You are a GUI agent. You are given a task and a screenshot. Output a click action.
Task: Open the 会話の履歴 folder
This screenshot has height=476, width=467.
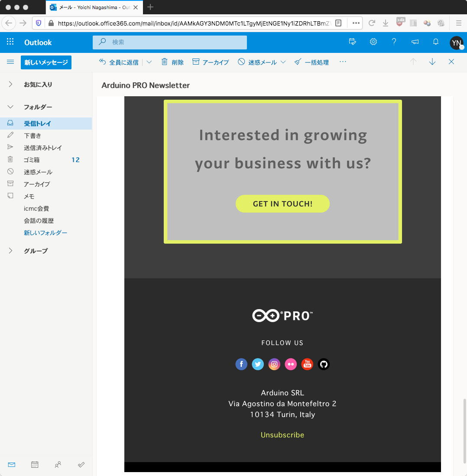pos(46,221)
